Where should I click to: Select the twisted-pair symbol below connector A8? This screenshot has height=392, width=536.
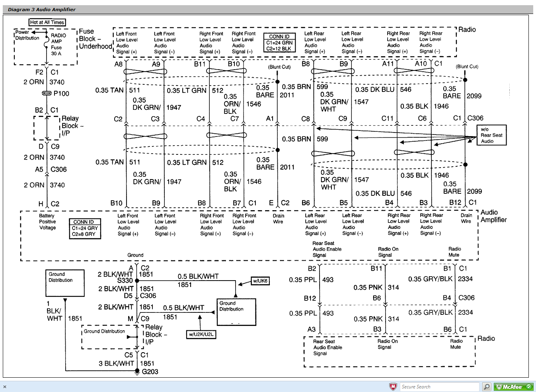(146, 72)
